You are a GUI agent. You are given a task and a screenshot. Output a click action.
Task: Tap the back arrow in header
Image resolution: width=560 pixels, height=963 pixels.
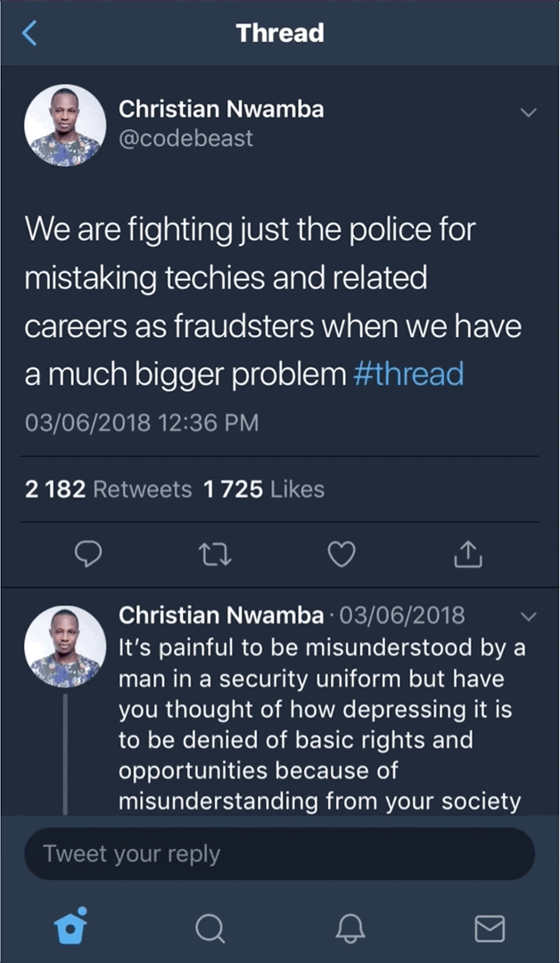point(29,33)
